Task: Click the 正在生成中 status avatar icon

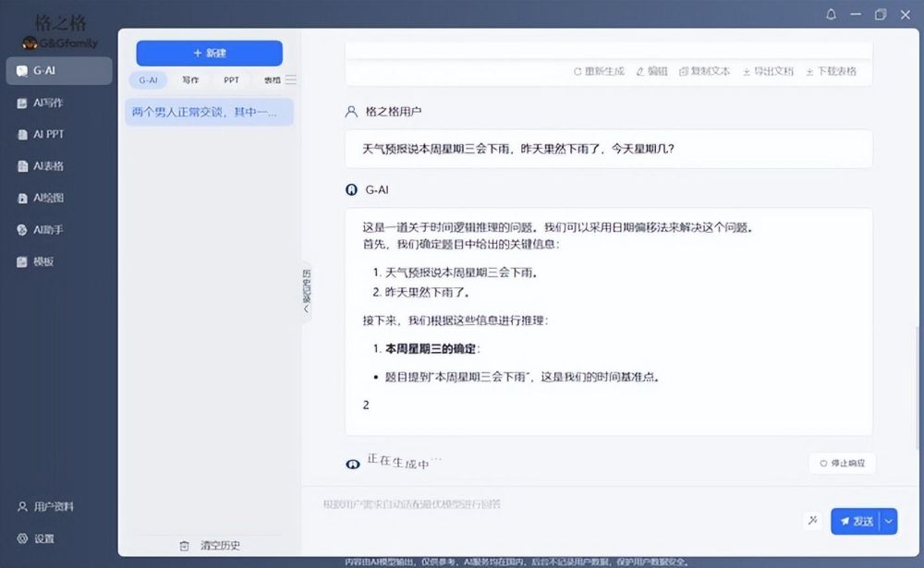Action: point(352,465)
